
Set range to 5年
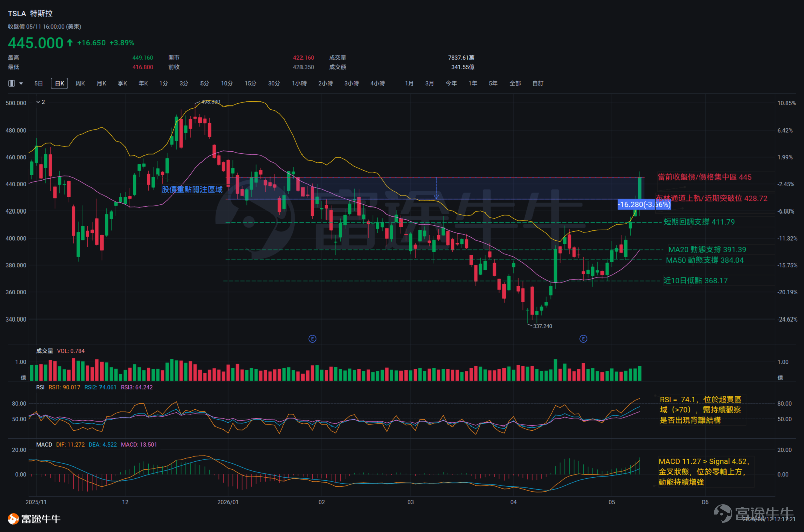(x=493, y=83)
